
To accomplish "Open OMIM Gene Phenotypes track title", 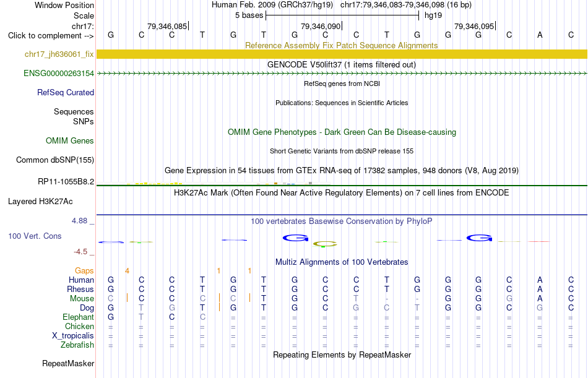I will click(x=342, y=132).
